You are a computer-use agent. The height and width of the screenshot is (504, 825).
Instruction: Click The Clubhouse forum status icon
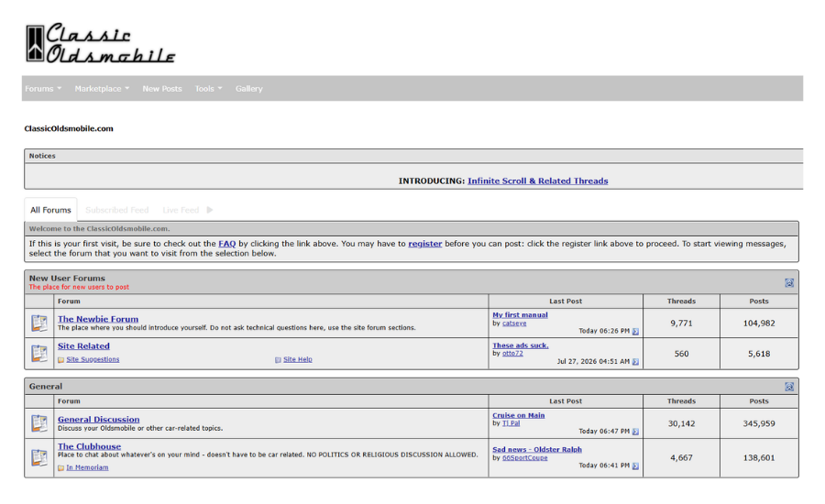[39, 457]
